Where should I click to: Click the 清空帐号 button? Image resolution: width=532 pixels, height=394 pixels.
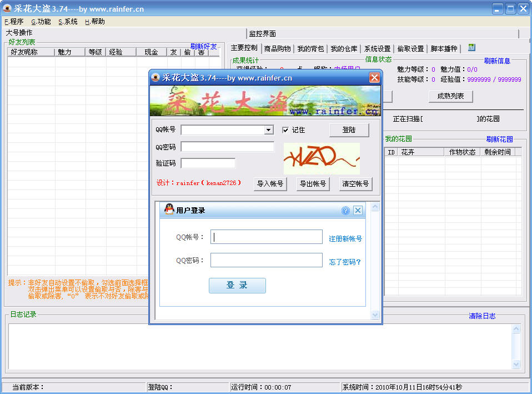(x=355, y=184)
